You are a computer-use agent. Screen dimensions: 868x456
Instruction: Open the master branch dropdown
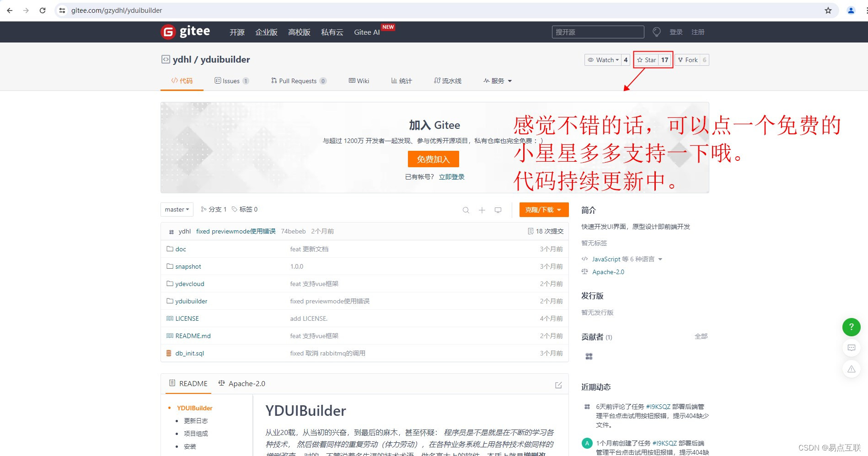tap(177, 209)
